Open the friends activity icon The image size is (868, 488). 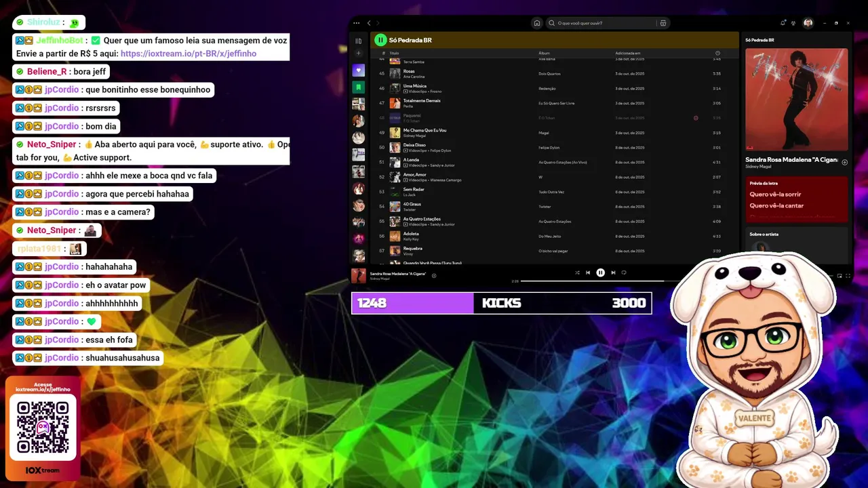793,23
